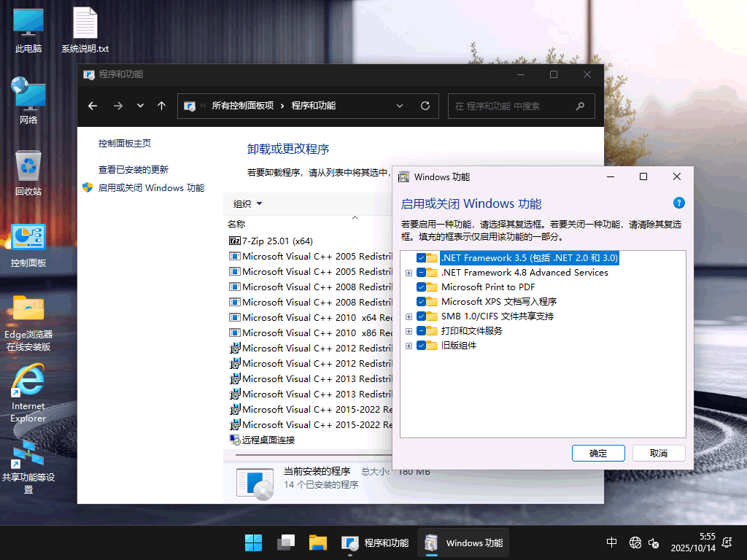Screen dimensions: 747x560
Task: Expand .NET Framework 4.8 Advanced Services node
Action: [409, 273]
